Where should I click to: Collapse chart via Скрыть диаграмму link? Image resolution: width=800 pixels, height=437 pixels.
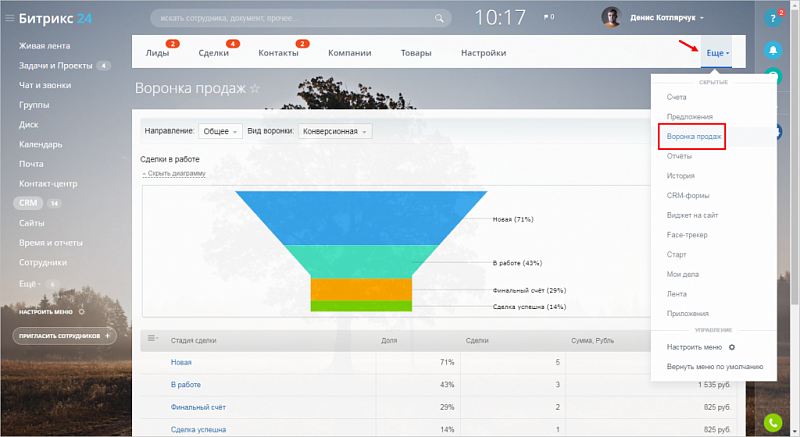[174, 173]
